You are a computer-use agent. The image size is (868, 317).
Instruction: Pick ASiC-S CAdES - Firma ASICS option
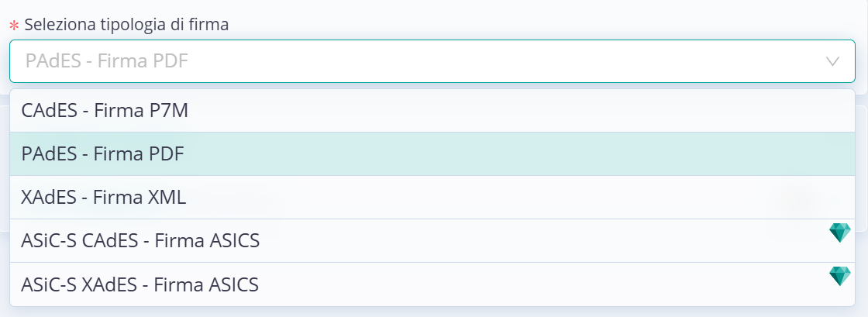(x=432, y=240)
